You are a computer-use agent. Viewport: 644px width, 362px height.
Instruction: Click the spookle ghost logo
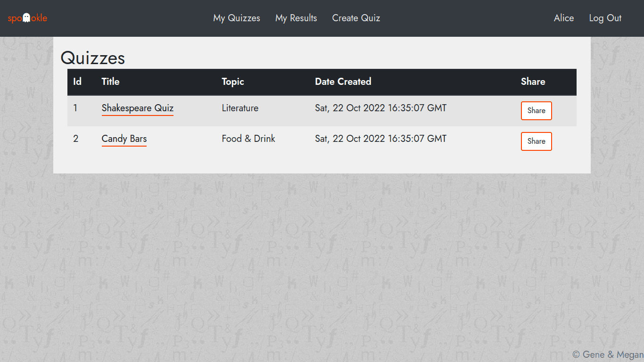pos(27,18)
